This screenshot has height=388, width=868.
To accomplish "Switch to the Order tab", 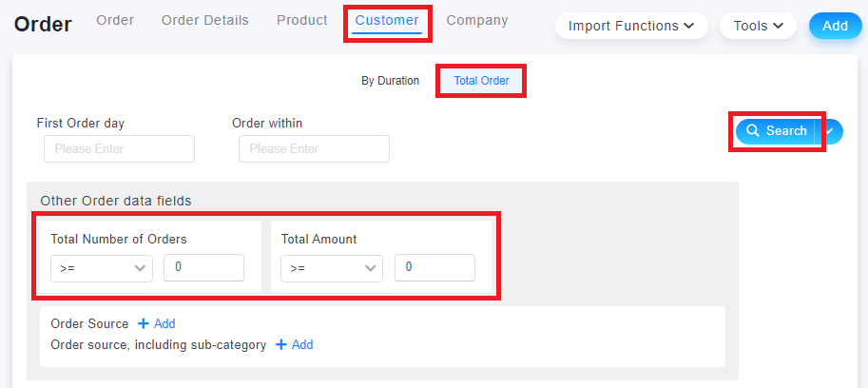I will 115,21.
